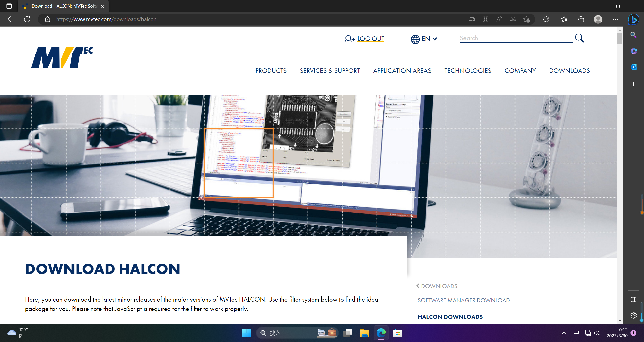Open Outlook from the Edge sidebar
The image size is (644, 342).
634,67
